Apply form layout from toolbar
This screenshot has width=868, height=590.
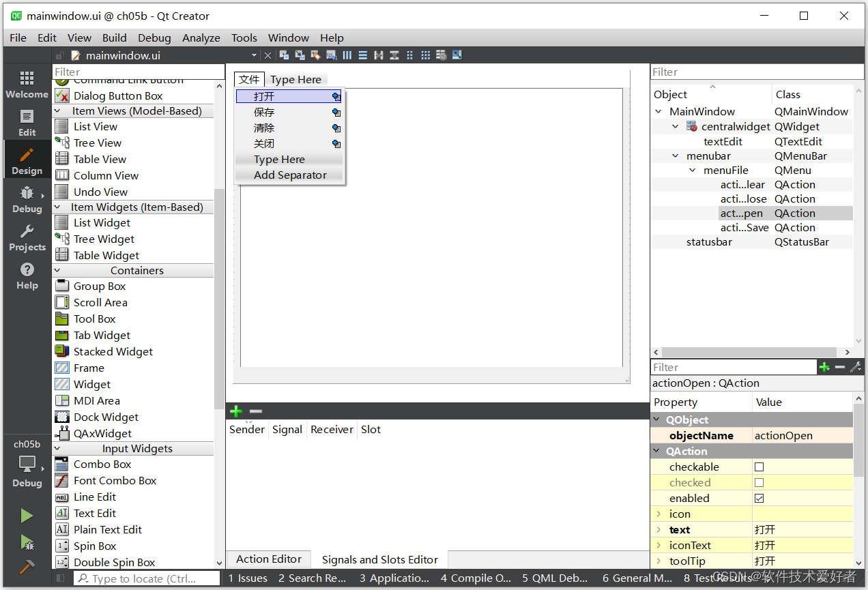[x=409, y=55]
